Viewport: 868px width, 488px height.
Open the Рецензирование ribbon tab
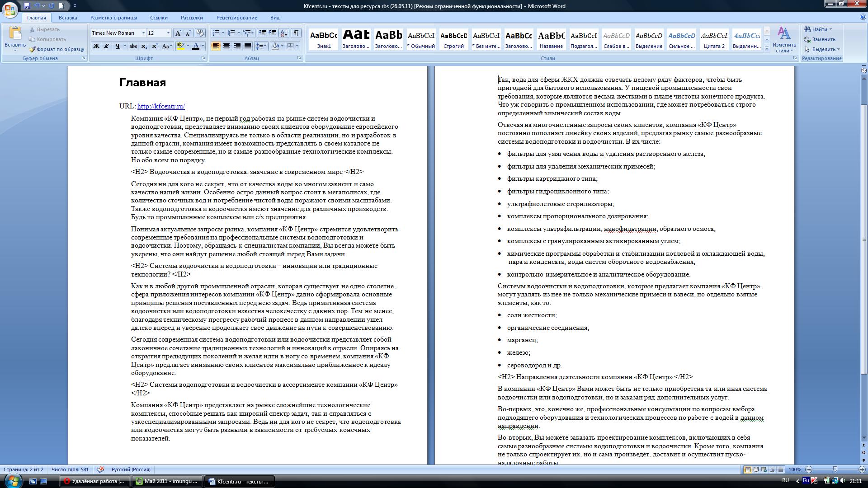(236, 18)
